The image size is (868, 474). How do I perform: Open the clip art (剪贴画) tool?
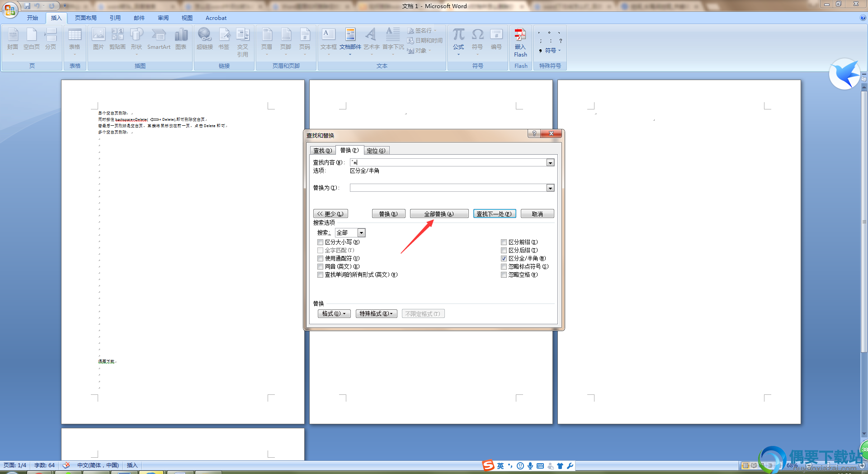tap(118, 40)
